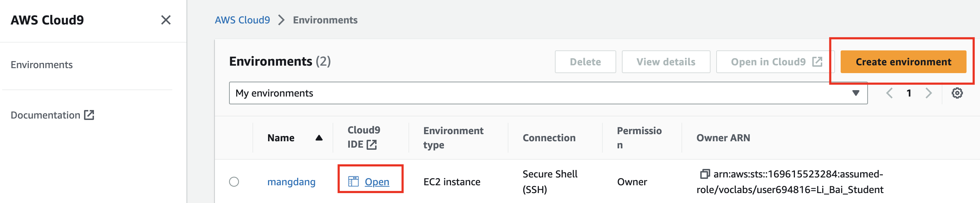Viewport: 980px width, 203px height.
Task: Open Documentation from the sidebar
Action: click(45, 115)
